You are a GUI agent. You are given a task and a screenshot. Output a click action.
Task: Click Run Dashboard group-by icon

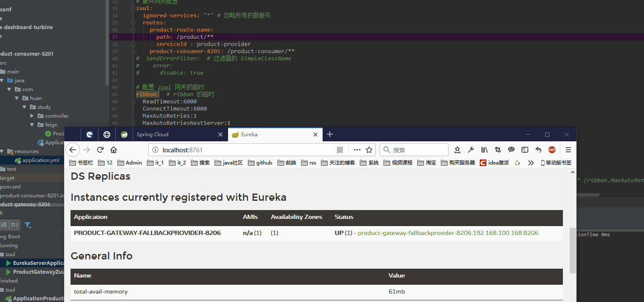point(14,225)
